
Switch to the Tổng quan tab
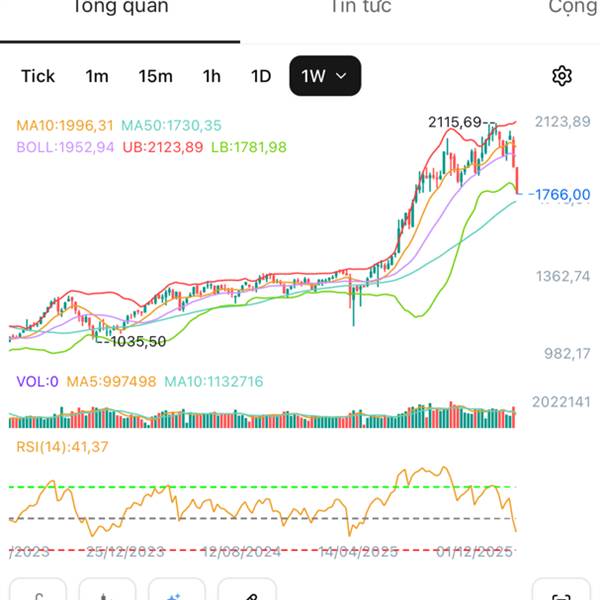click(119, 8)
